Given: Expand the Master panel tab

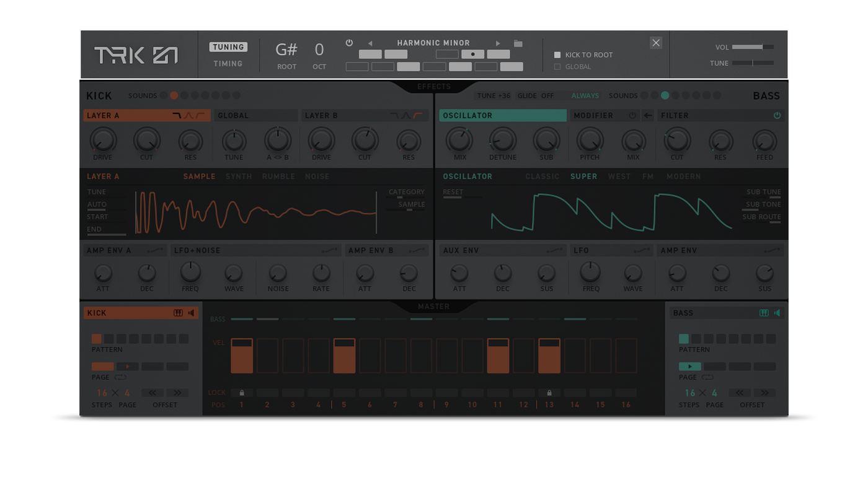Looking at the screenshot, I should (x=434, y=307).
